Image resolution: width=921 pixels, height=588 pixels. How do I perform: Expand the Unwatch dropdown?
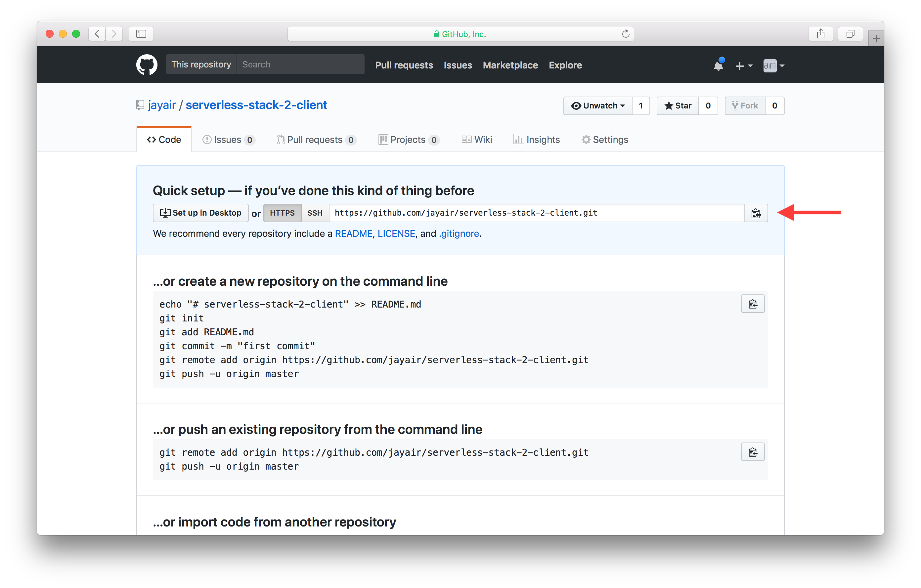[598, 105]
